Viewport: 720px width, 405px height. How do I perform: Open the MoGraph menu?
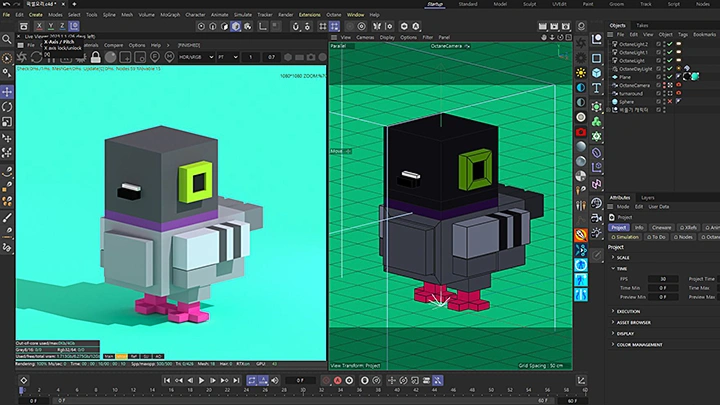tap(170, 15)
